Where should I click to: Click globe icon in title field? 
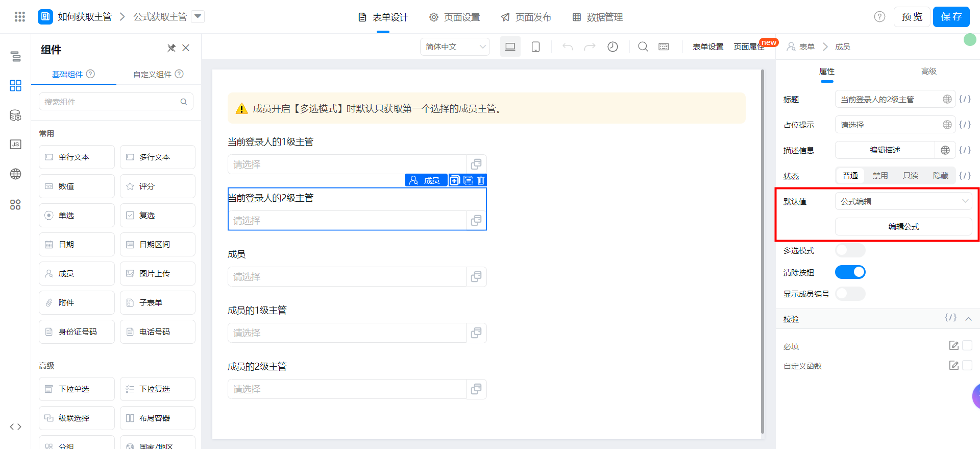947,99
